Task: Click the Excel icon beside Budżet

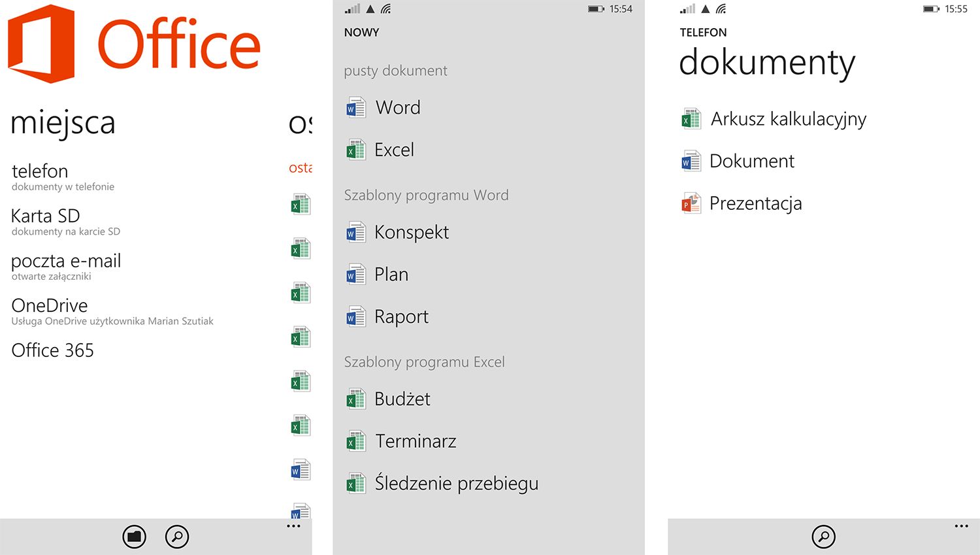Action: tap(356, 399)
